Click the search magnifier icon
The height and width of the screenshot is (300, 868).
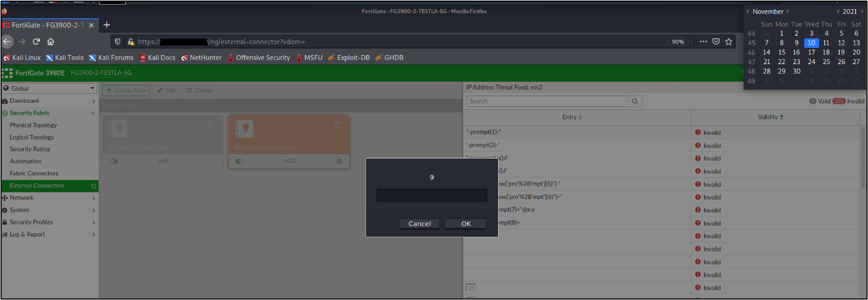pyautogui.click(x=635, y=101)
